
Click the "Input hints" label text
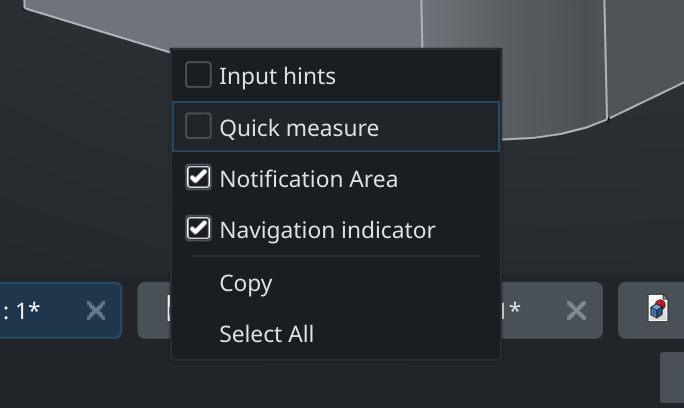pos(277,76)
